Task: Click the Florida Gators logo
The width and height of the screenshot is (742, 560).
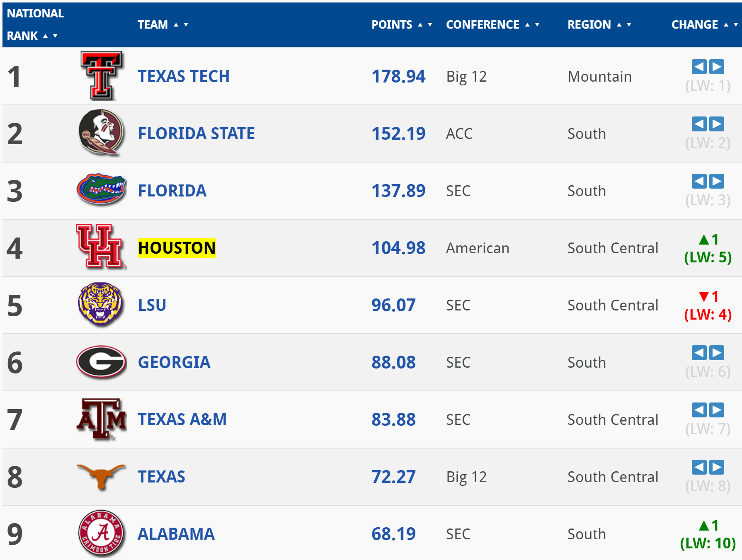Action: 102,190
